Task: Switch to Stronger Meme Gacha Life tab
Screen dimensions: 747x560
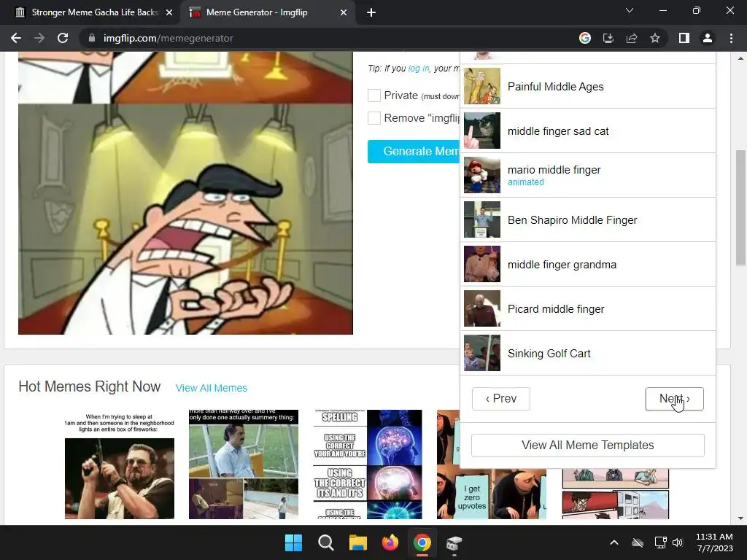Action: click(93, 12)
